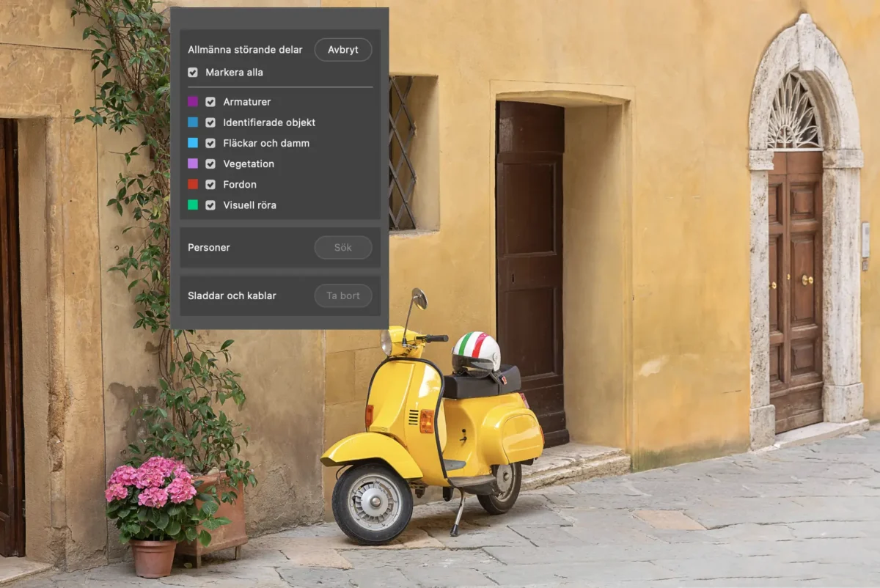Click the red Fordon color swatch
The width and height of the screenshot is (880, 588).
(x=193, y=184)
